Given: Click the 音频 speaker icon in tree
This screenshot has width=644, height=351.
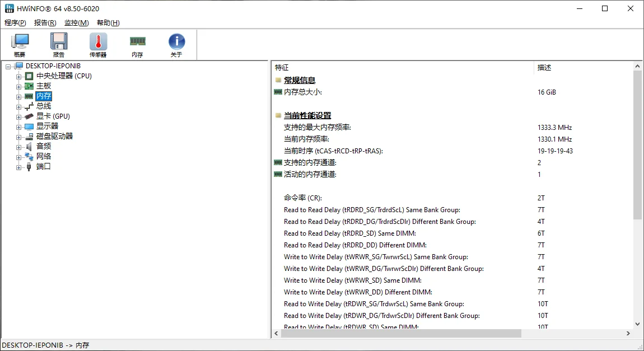Looking at the screenshot, I should tap(29, 147).
